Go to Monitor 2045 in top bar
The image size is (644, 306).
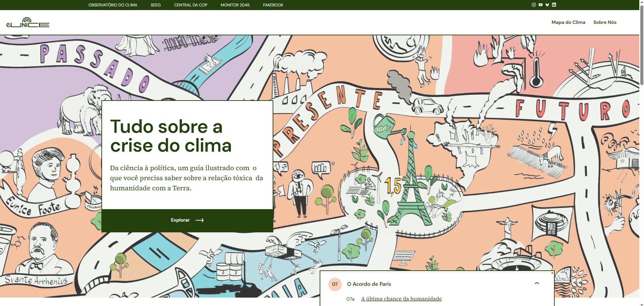pyautogui.click(x=235, y=5)
